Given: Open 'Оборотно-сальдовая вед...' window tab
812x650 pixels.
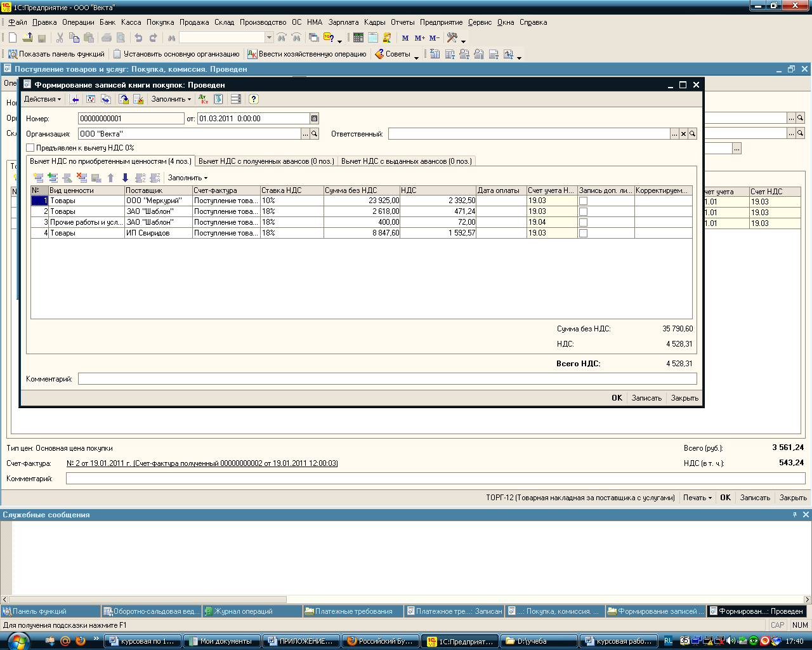Looking at the screenshot, I should (x=151, y=611).
